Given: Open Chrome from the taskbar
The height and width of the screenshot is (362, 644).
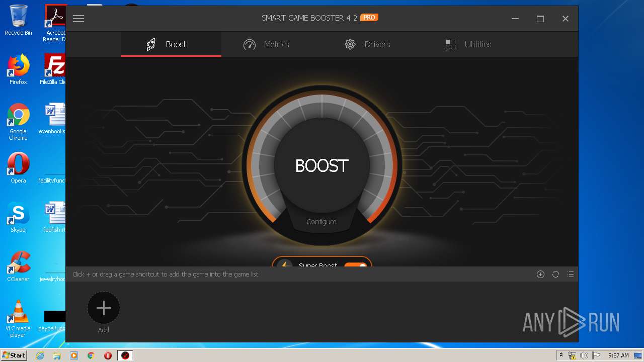Looking at the screenshot, I should pos(91,355).
